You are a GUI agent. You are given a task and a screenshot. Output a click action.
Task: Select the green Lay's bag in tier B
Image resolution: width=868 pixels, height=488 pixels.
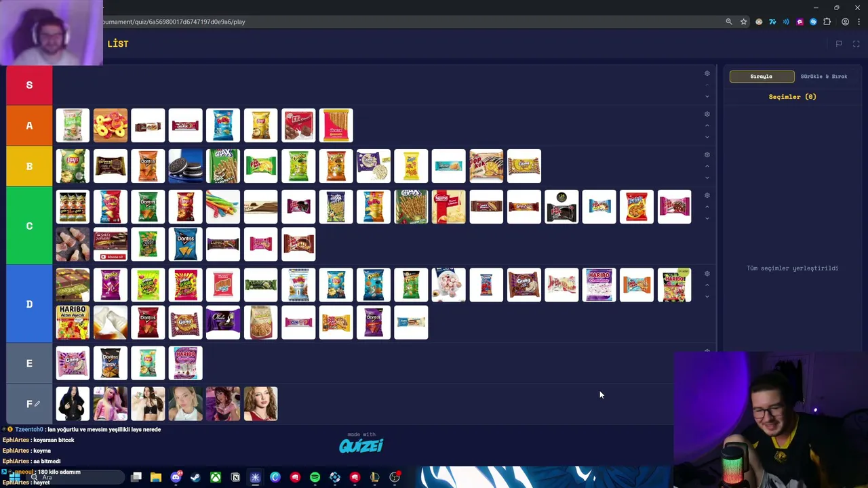click(73, 166)
